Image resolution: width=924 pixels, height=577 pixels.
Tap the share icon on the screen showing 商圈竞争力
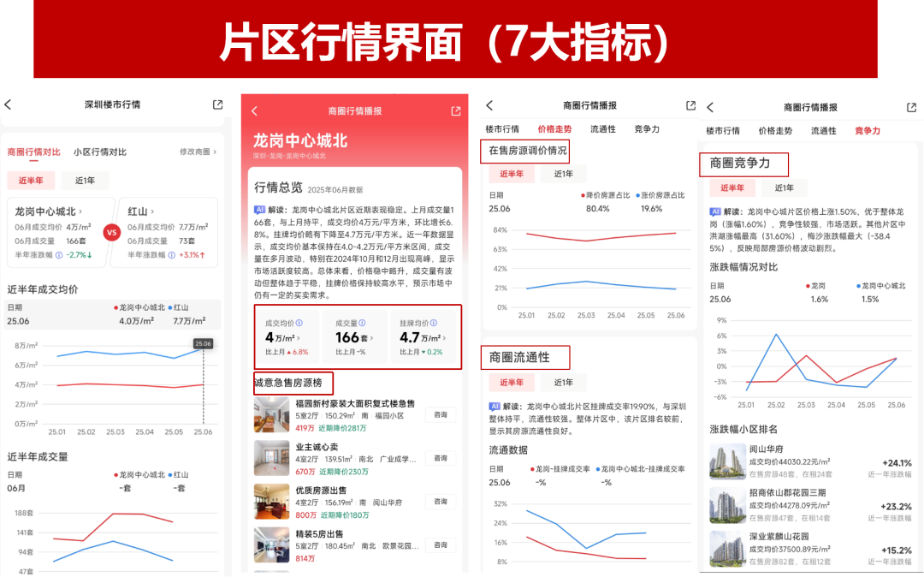[912, 107]
